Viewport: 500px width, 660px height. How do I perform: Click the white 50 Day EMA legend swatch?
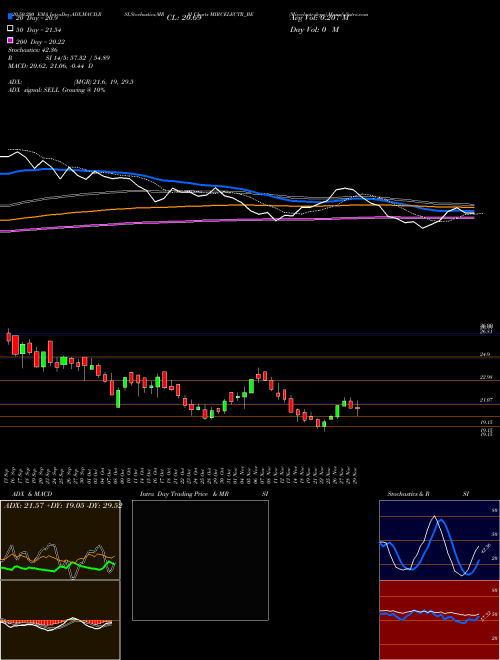tap(10, 29)
